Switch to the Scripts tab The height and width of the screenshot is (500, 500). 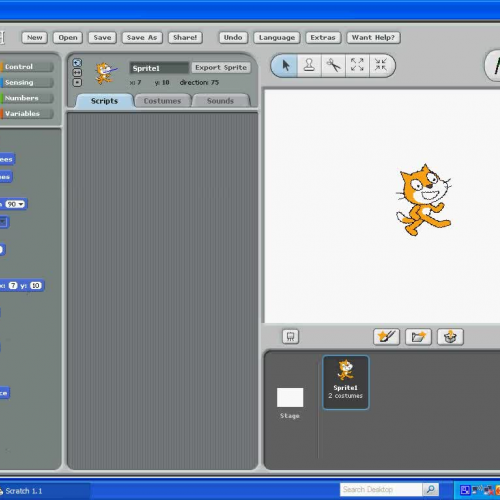tap(104, 101)
